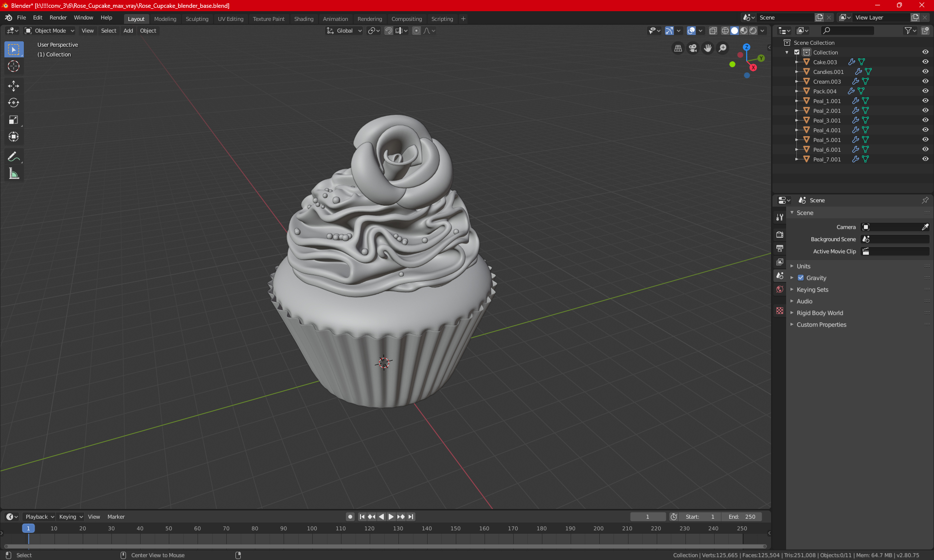Uncheck the Collection exclude checkbox
934x560 pixels.
tap(797, 52)
